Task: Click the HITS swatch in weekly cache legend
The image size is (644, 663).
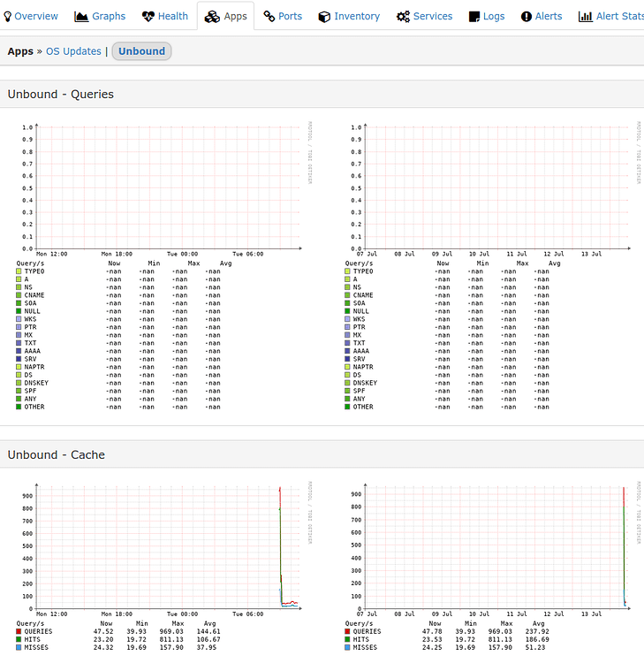Action: 347,639
